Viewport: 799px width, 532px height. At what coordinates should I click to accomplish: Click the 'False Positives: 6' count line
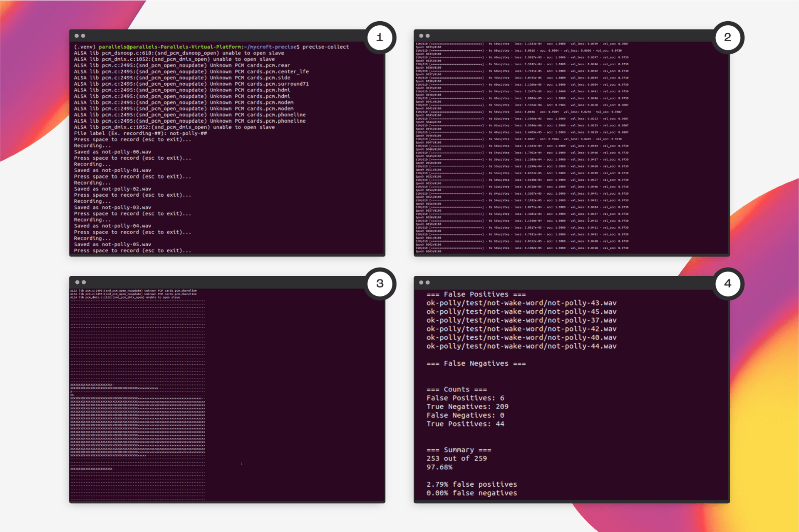point(465,398)
